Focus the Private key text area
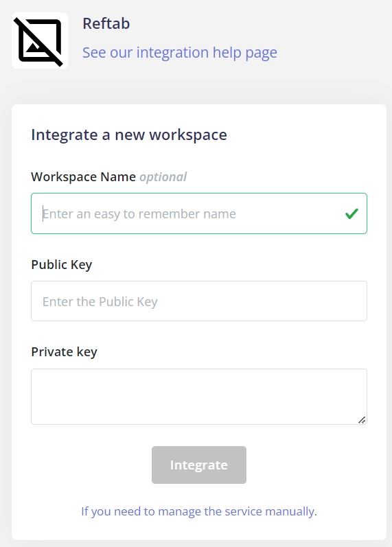The height and width of the screenshot is (547, 392). click(x=199, y=397)
